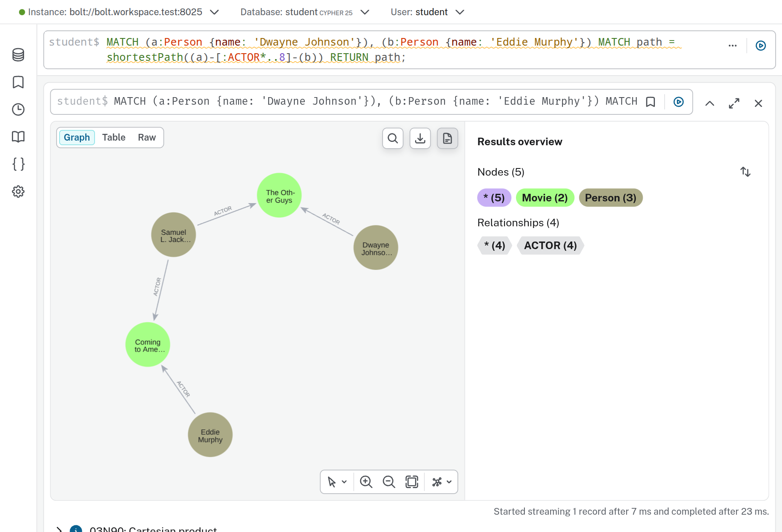This screenshot has height=532, width=782.
Task: Select the Eddie Murphy person node
Action: coord(210,435)
